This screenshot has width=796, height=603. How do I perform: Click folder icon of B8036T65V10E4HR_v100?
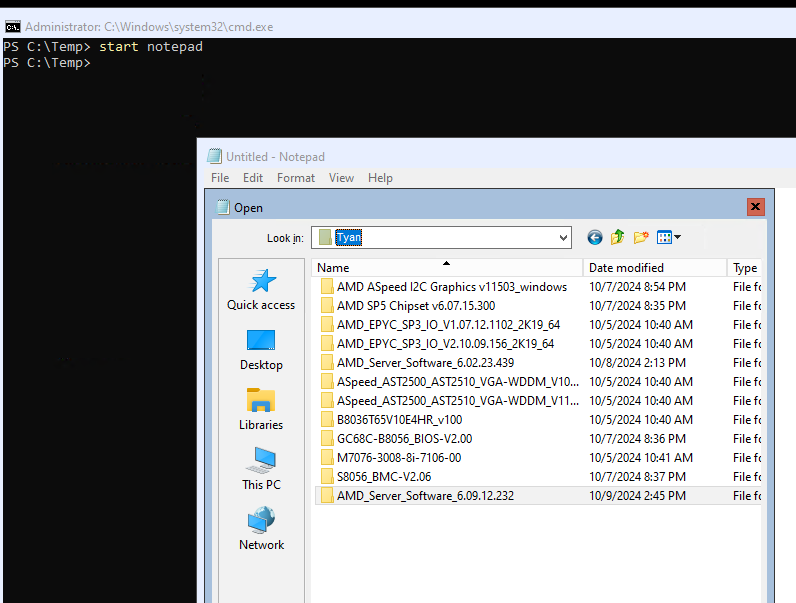point(327,420)
